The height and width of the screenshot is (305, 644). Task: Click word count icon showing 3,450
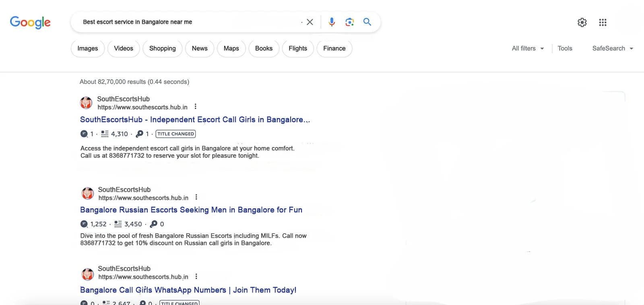(x=118, y=224)
